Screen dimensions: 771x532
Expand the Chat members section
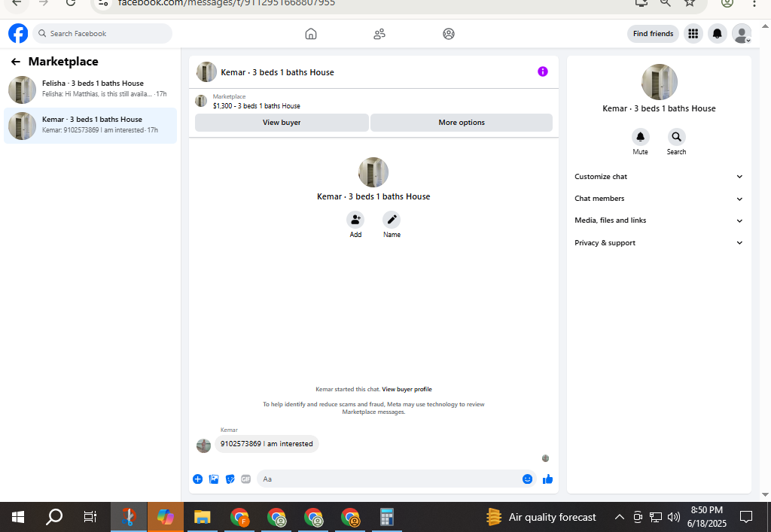(658, 199)
